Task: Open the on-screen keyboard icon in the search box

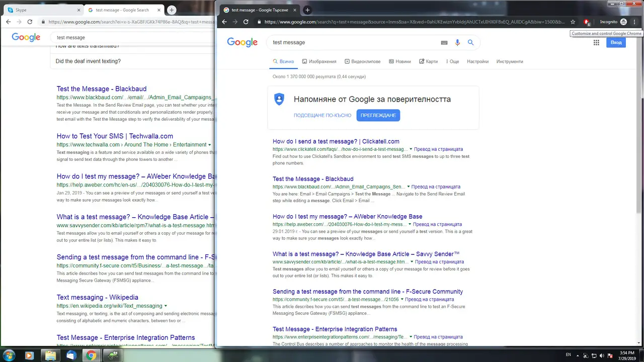Action: (444, 43)
